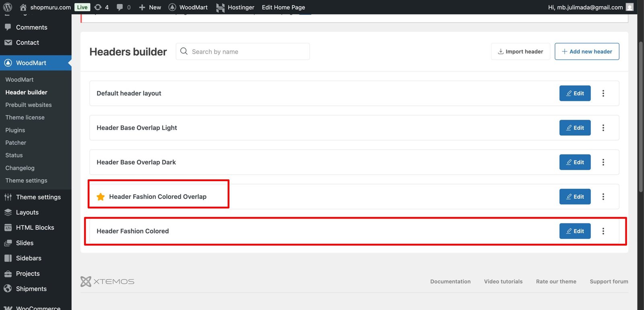Click the WordPress logo icon
644x310 pixels.
pyautogui.click(x=7, y=7)
